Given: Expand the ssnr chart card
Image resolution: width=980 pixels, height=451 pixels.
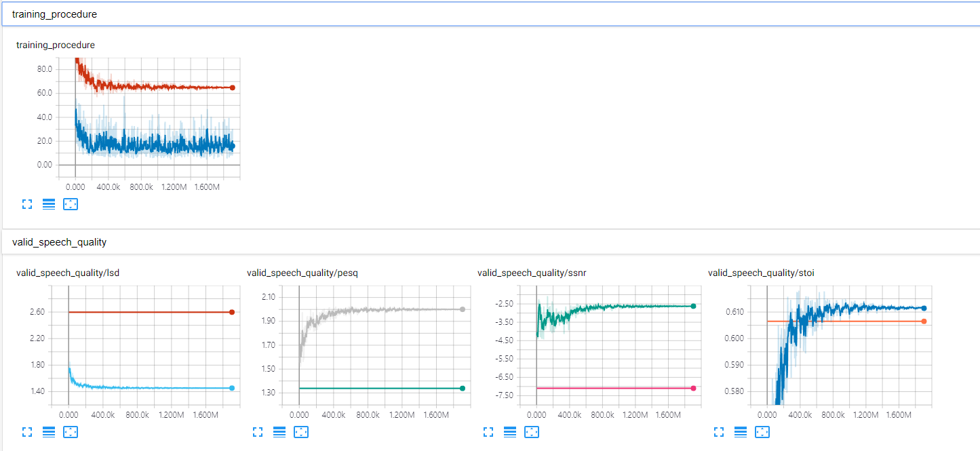Looking at the screenshot, I should click(x=488, y=431).
